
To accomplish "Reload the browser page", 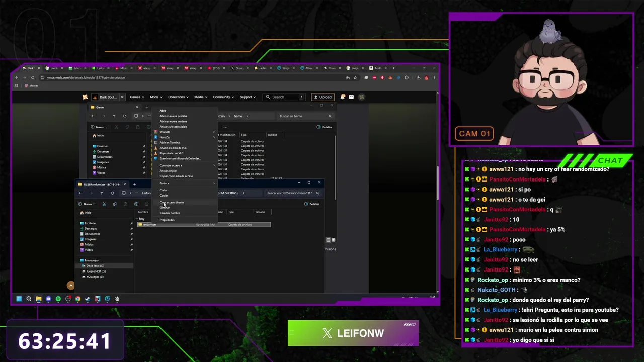I will pyautogui.click(x=33, y=77).
